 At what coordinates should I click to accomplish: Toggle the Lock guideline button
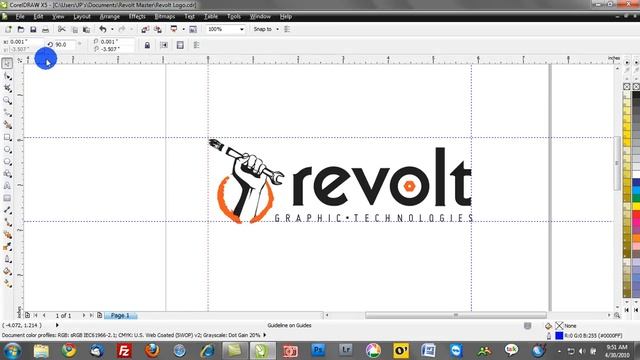tap(147, 45)
